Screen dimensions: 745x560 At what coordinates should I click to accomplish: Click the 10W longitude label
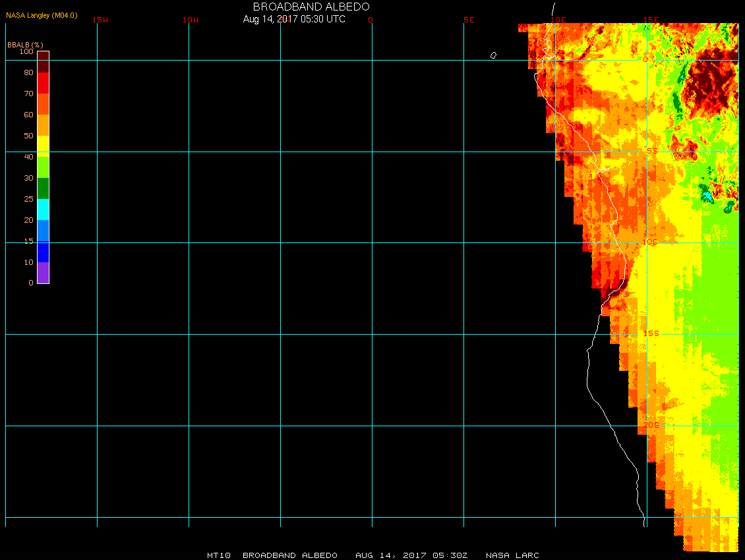191,20
